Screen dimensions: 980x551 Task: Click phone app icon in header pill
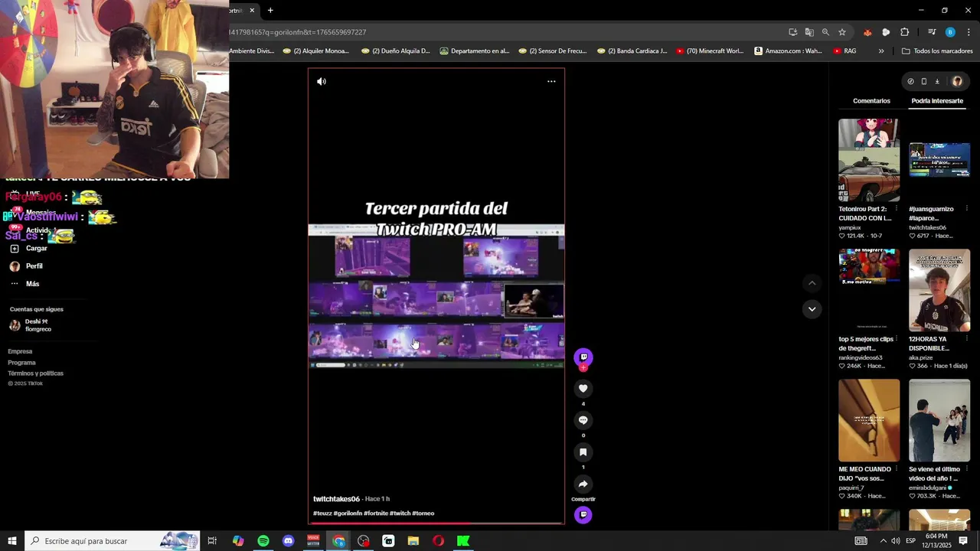[x=923, y=81]
